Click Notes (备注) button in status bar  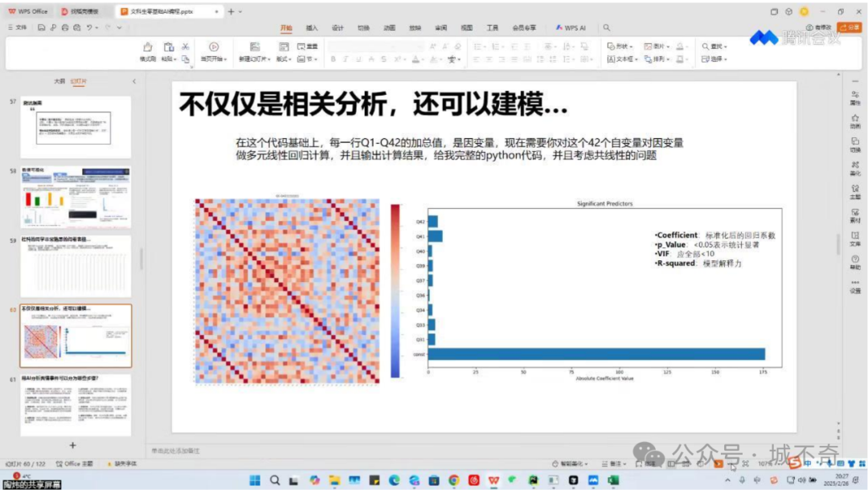(x=613, y=463)
